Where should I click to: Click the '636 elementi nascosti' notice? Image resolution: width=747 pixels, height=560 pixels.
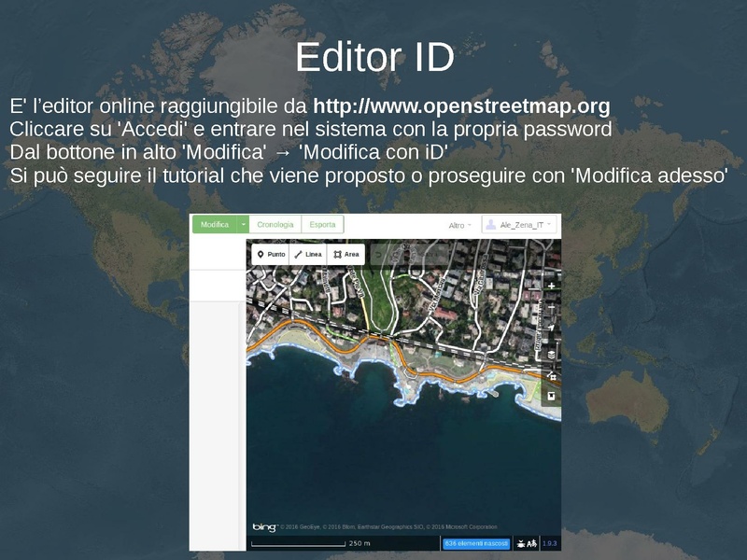coord(475,543)
